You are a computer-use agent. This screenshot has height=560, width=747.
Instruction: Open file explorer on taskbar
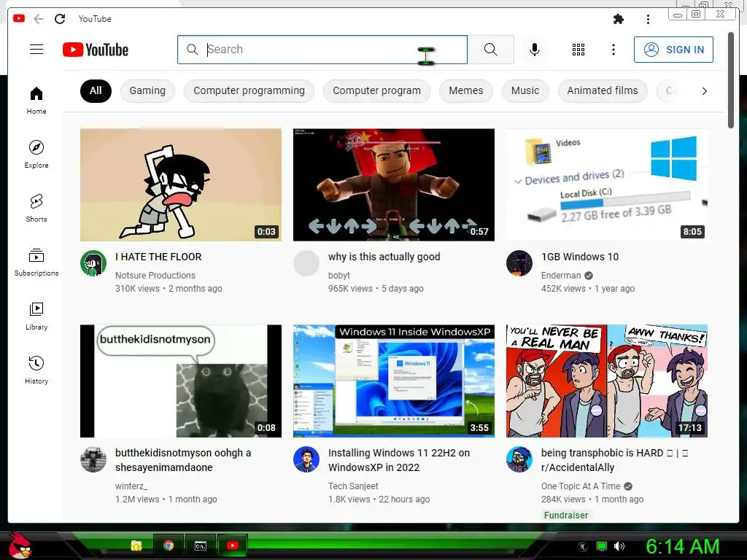(136, 545)
